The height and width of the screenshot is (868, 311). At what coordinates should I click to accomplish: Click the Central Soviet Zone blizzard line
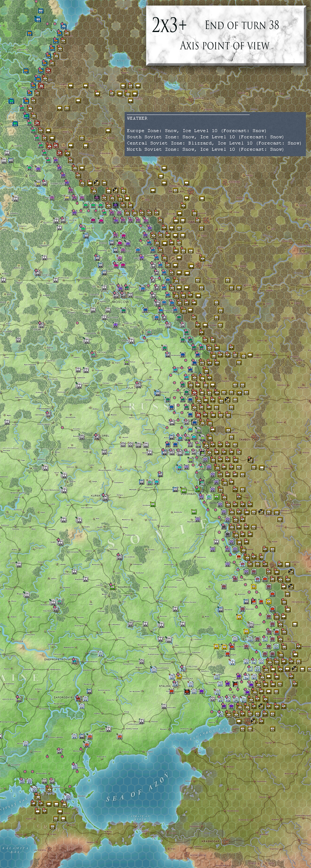click(x=214, y=143)
